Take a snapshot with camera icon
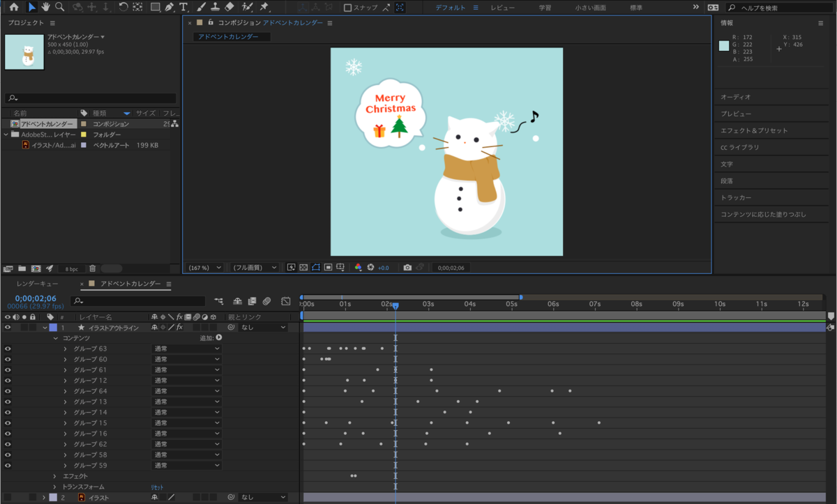This screenshot has width=837, height=504. [408, 267]
